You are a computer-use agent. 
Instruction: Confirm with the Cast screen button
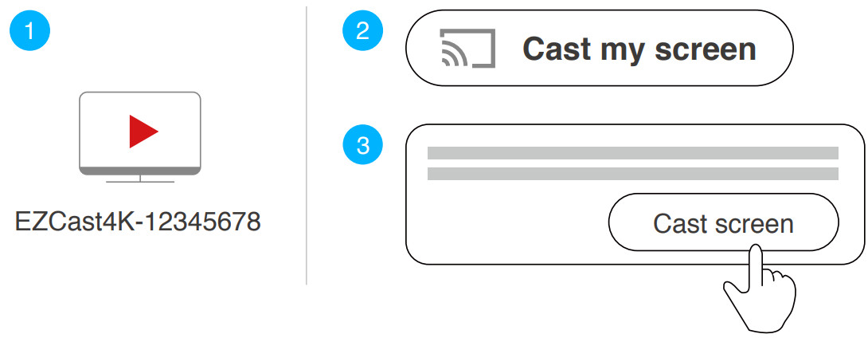click(724, 222)
